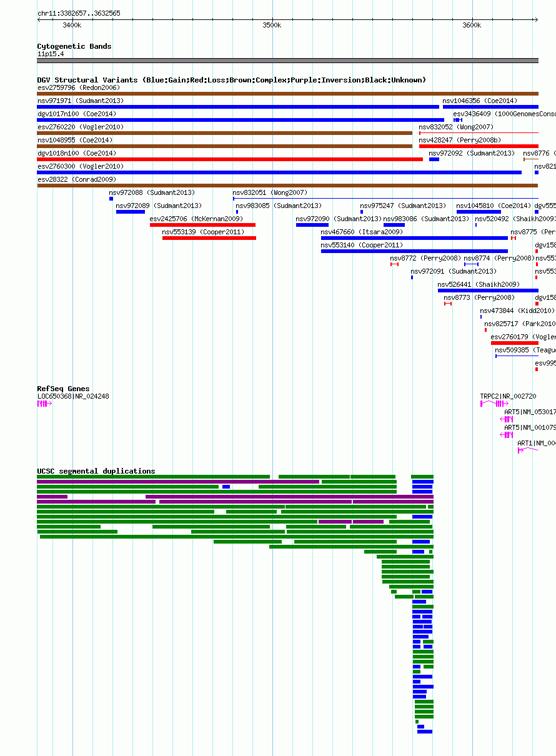Screen dimensions: 556x756
Task: Click nsv975247 (Sudmant2013) variant label
Action: pyautogui.click(x=403, y=206)
